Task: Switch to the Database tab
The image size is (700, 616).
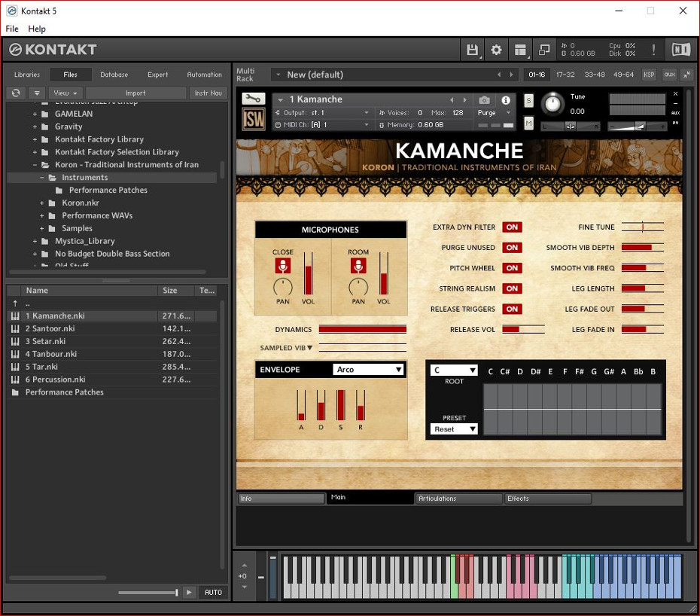Action: point(114,75)
